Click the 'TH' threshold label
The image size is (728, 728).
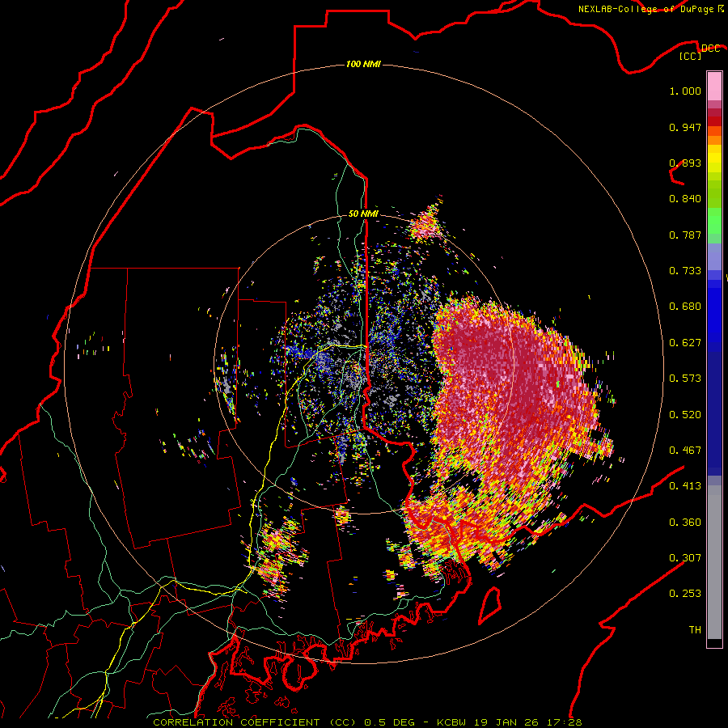pyautogui.click(x=695, y=630)
